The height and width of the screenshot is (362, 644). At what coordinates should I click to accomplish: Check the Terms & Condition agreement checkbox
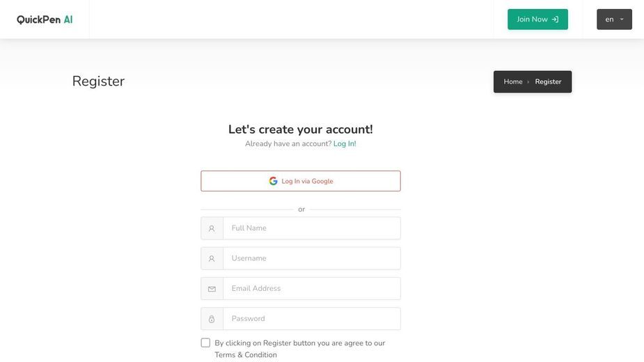205,343
